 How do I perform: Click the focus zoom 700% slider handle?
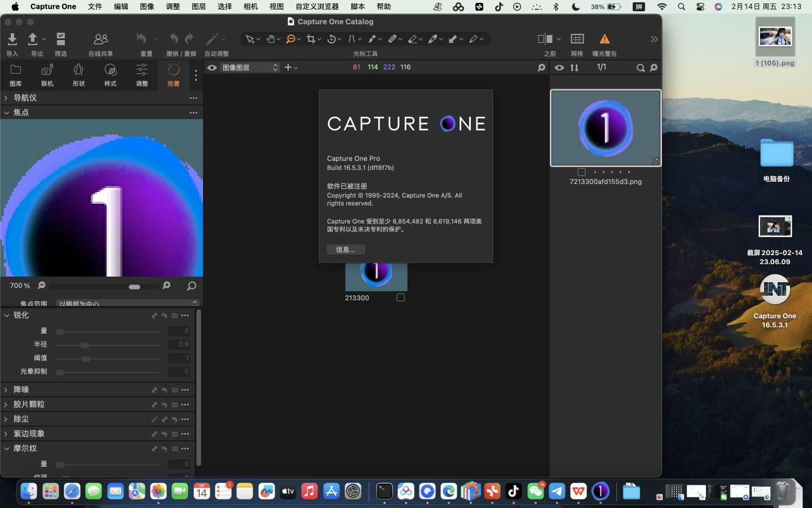coord(134,287)
